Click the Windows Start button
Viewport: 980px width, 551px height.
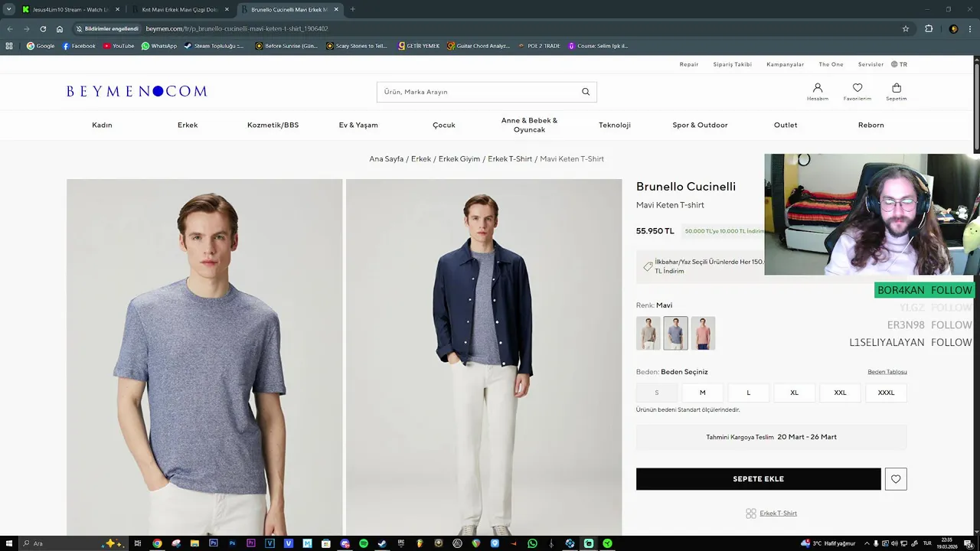(9, 543)
